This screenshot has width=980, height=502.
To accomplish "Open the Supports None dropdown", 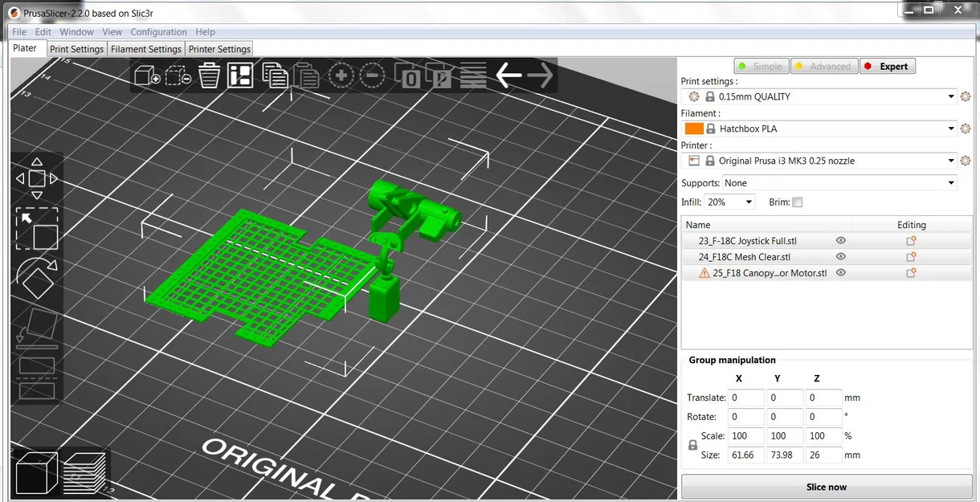I will [839, 183].
